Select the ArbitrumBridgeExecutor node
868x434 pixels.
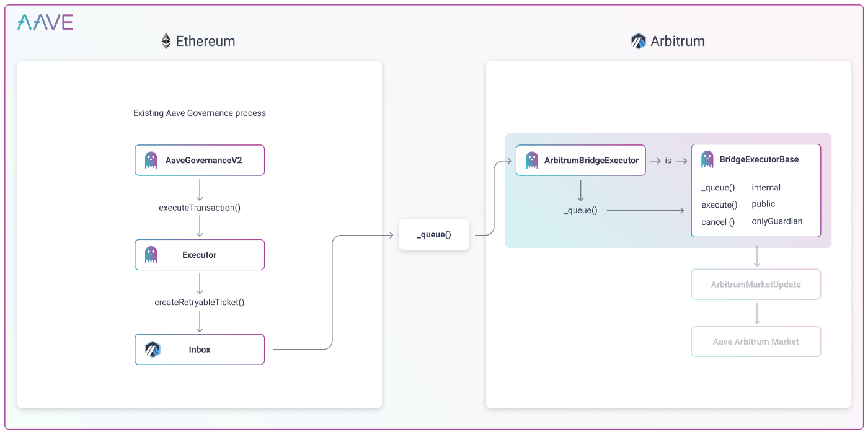[580, 161]
